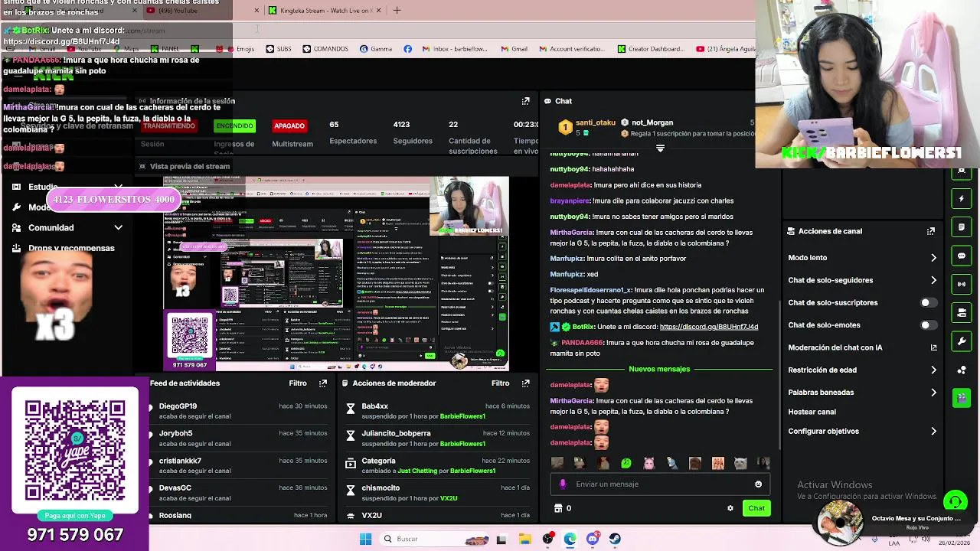This screenshot has width=980, height=551.
Task: Click DiegoGP19 in activity feed
Action: click(x=178, y=406)
